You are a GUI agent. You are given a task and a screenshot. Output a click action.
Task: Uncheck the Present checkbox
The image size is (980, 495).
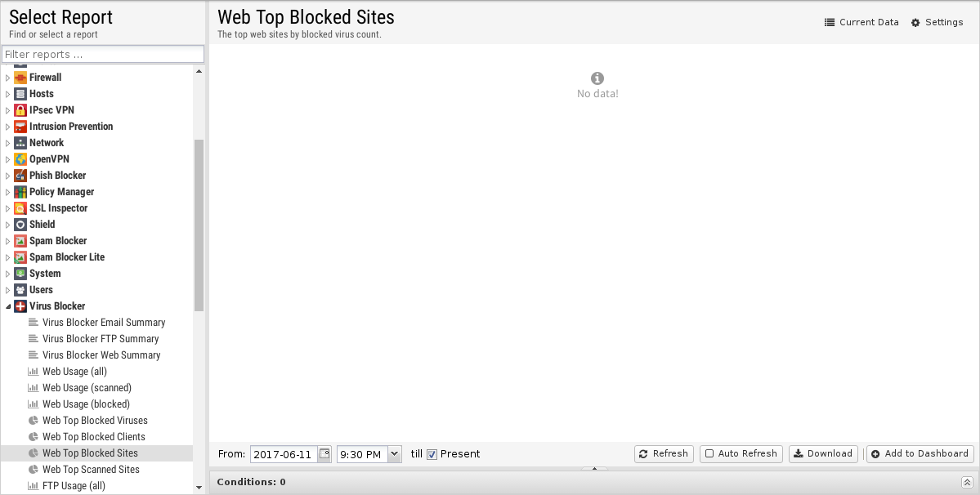click(432, 454)
